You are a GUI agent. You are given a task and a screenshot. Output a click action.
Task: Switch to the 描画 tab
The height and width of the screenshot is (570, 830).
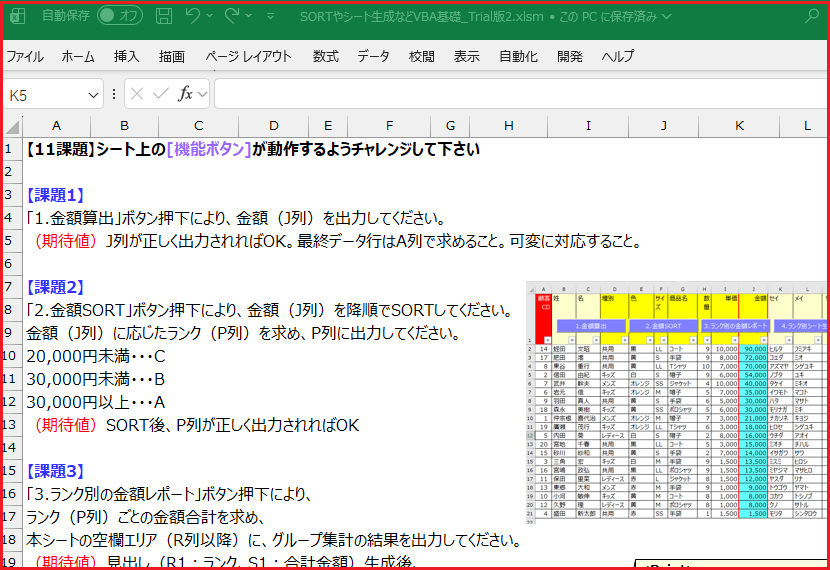coord(172,56)
